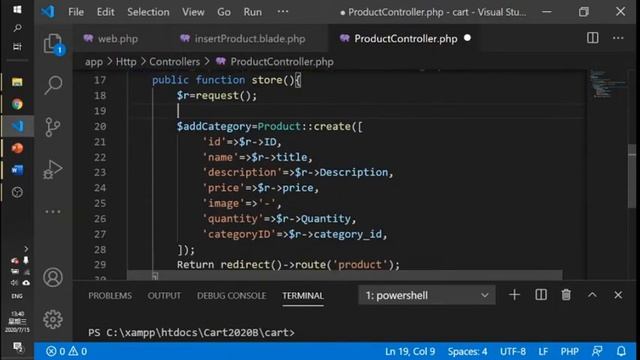Close the terminal panel
The height and width of the screenshot is (360, 640).
pos(618,295)
